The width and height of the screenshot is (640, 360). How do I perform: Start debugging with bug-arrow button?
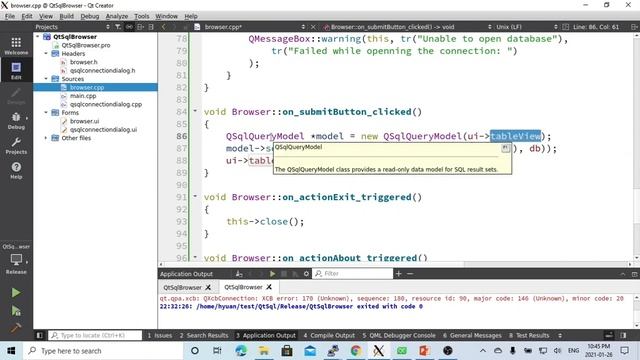coord(16,311)
